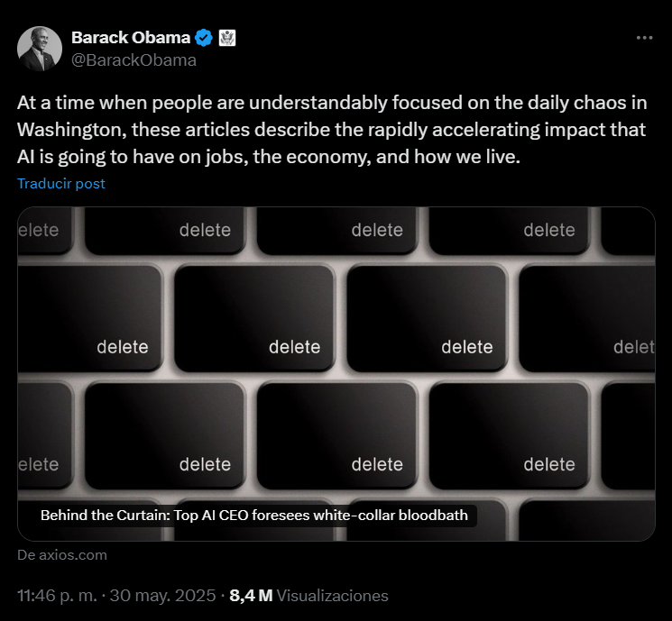Image resolution: width=672 pixels, height=621 pixels.
Task: Open the delete keys article image
Action: pyautogui.click(x=336, y=374)
